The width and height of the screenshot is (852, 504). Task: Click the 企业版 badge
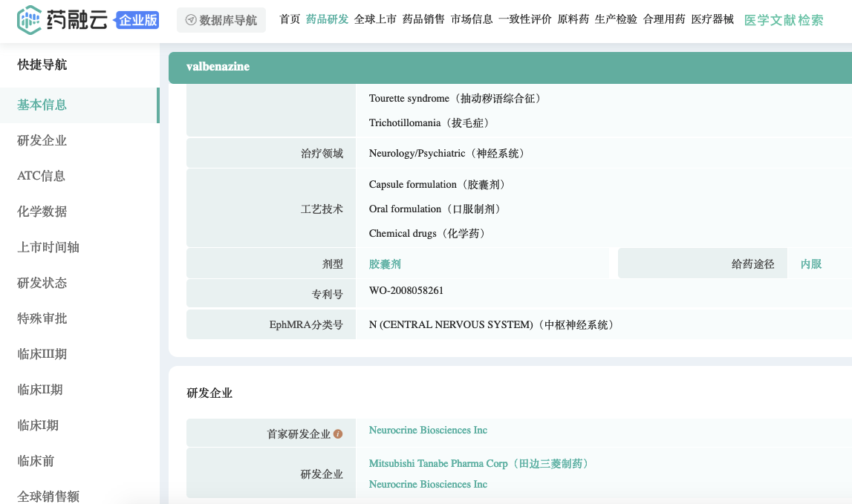tap(137, 21)
